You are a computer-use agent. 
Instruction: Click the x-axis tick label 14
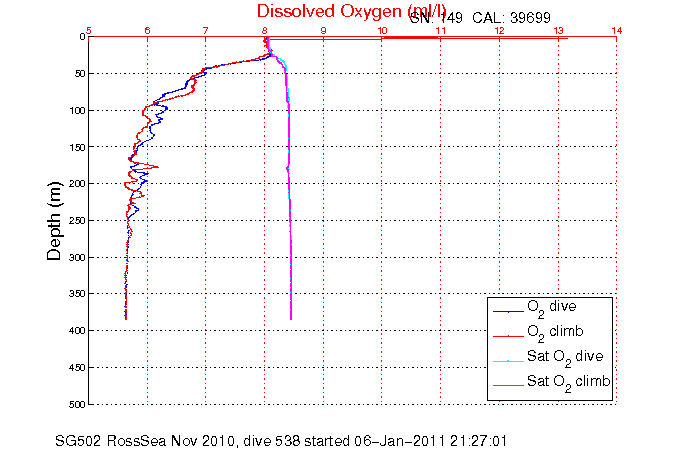click(x=617, y=30)
